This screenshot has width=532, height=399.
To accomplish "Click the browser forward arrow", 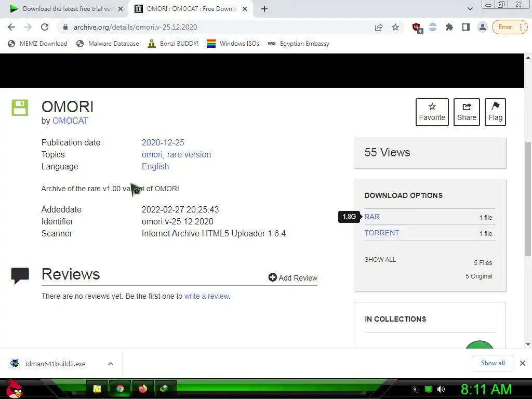I will [28, 27].
